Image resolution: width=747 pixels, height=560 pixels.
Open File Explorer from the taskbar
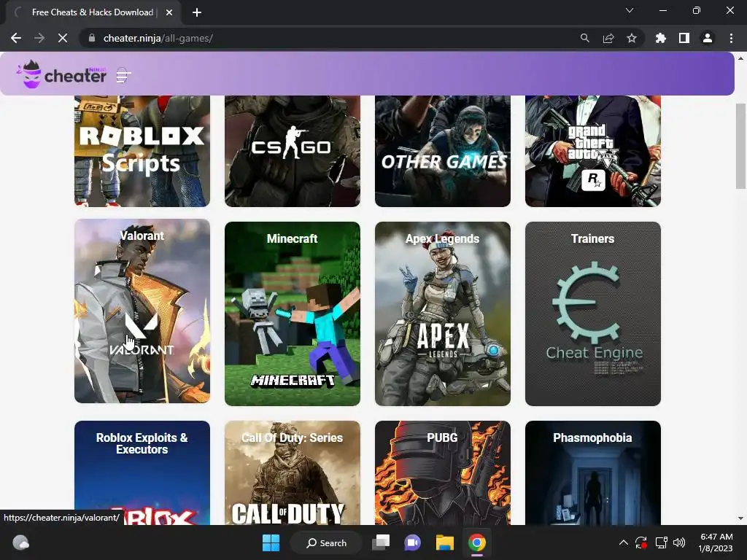click(444, 542)
